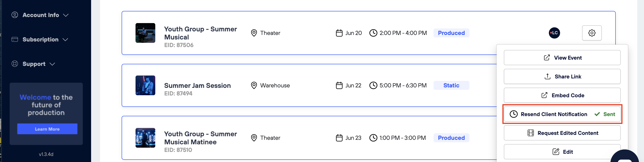
Task: Resend Client Notification to the client
Action: (x=554, y=114)
